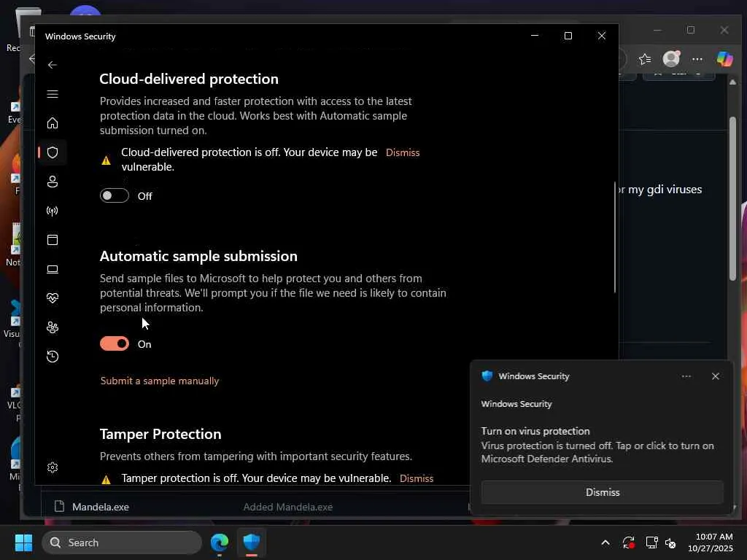Click the Tamper protection warning triangle
Viewport: 747px width, 560px height.
point(107,479)
